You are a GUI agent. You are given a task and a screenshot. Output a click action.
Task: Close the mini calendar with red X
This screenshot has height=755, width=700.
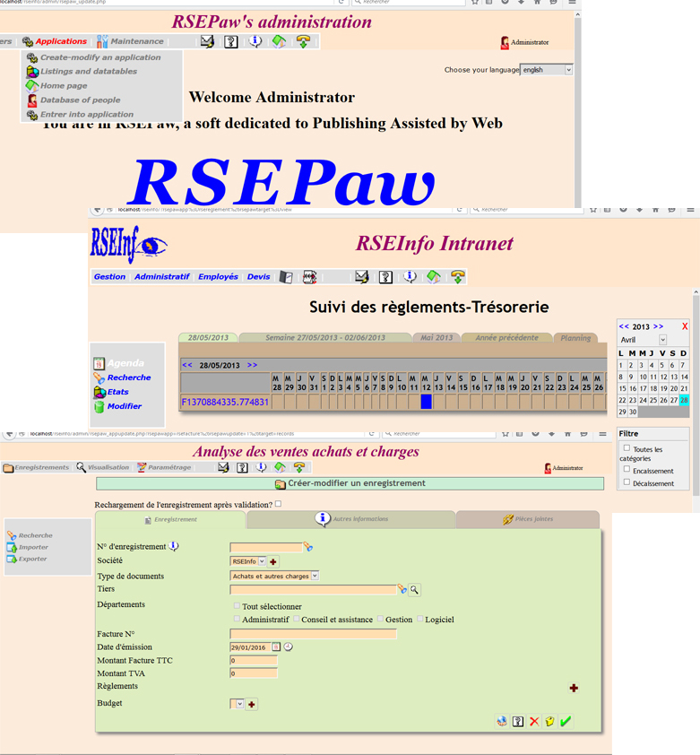(x=685, y=326)
